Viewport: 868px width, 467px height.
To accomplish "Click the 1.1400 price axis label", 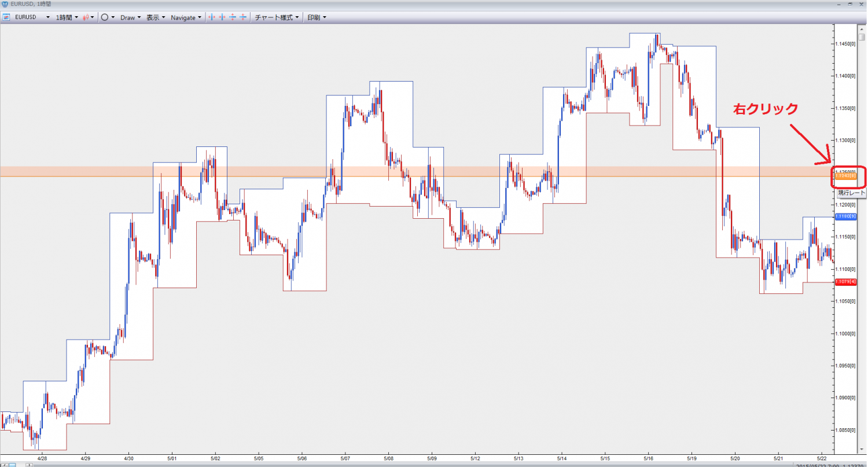I will click(845, 76).
